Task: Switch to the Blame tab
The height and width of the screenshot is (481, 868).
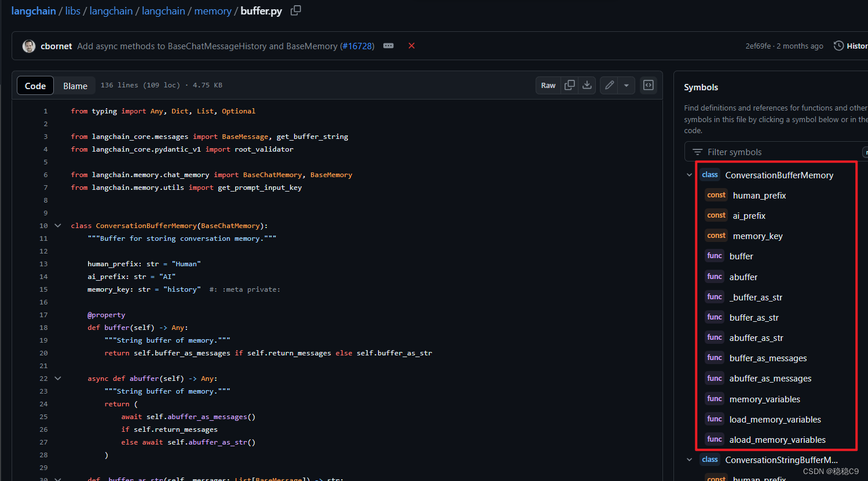Action: [75, 86]
